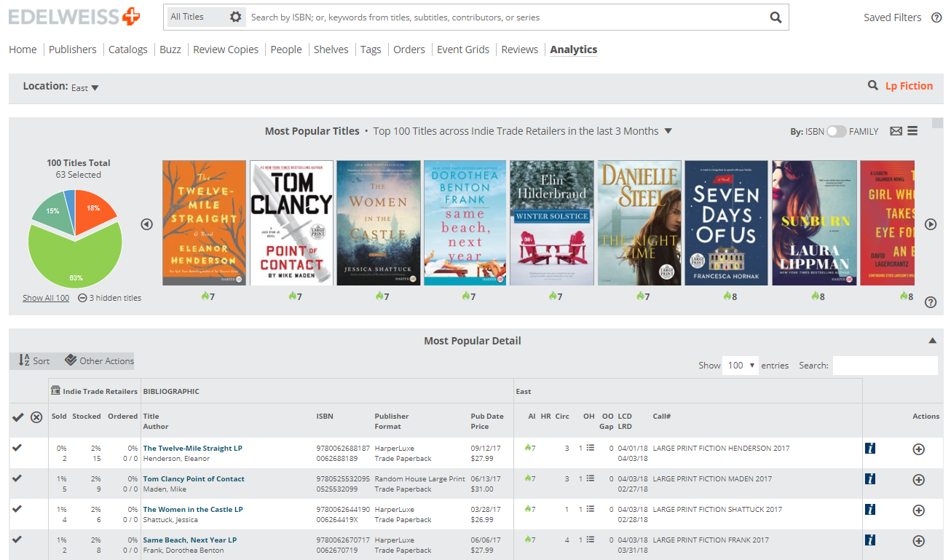Image resolution: width=951 pixels, height=560 pixels.
Task: Open on-hand list icon for Maden row
Action: (591, 478)
